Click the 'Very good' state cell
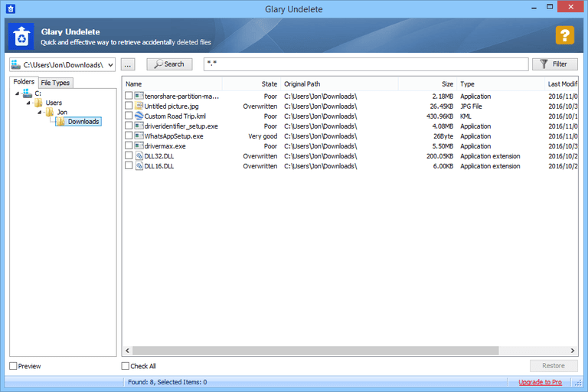The height and width of the screenshot is (392, 588). click(x=263, y=136)
